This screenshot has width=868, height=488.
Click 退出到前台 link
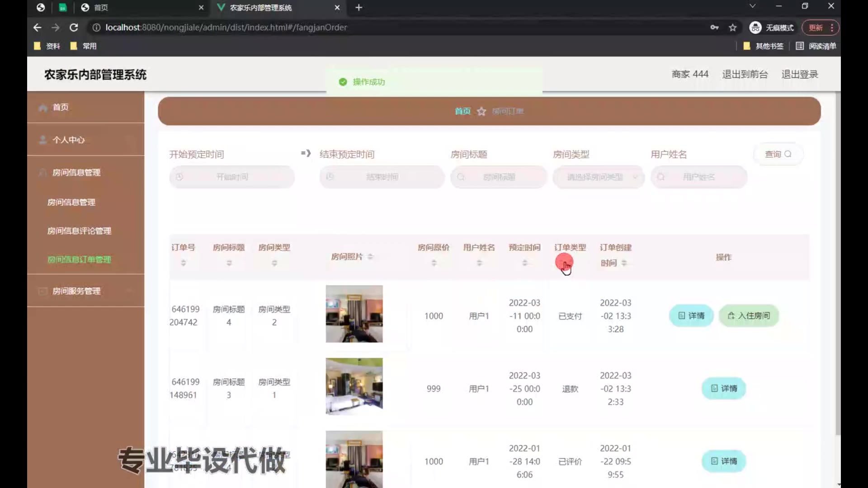[x=745, y=74]
